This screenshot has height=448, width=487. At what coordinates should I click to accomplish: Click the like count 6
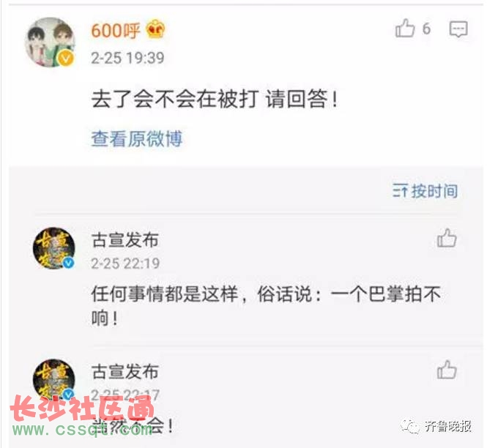[426, 29]
